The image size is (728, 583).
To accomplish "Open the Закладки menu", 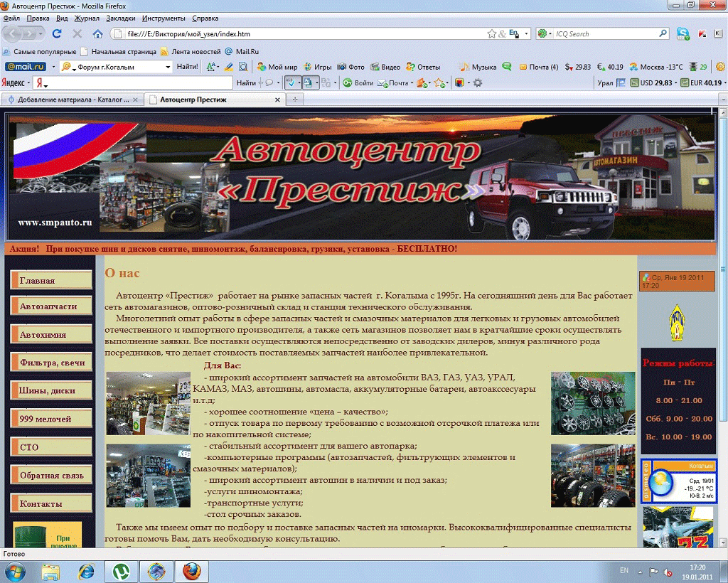I will pyautogui.click(x=120, y=18).
